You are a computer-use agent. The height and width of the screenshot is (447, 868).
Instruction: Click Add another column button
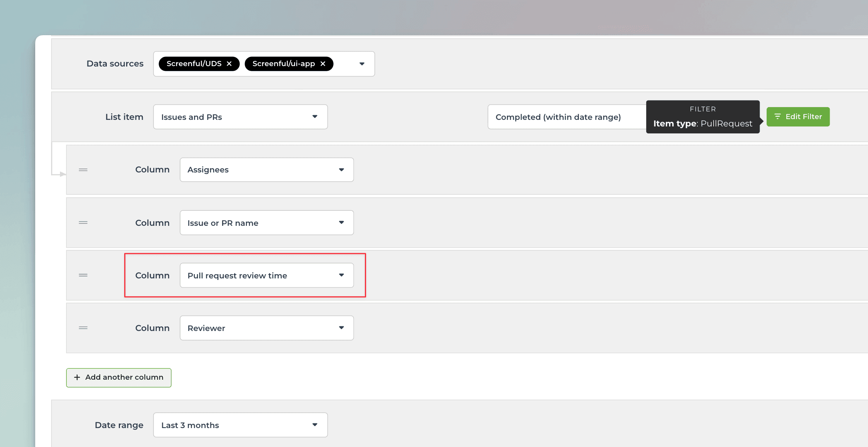pyautogui.click(x=119, y=377)
